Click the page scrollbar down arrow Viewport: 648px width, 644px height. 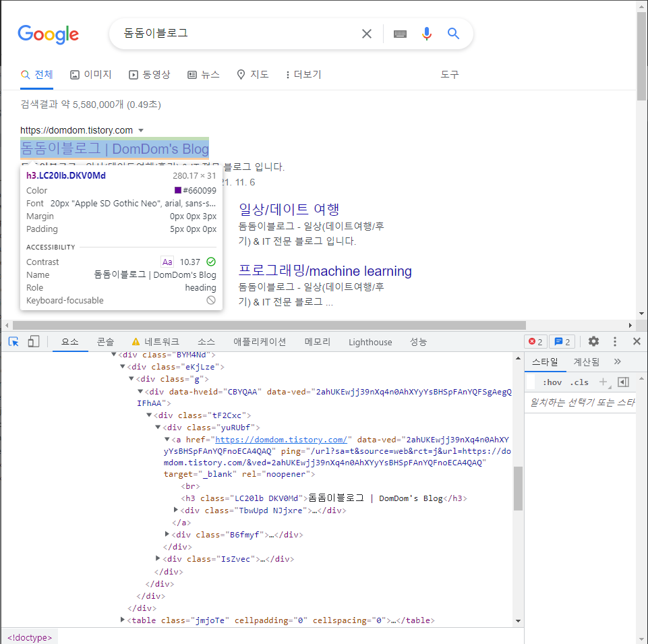pyautogui.click(x=641, y=314)
